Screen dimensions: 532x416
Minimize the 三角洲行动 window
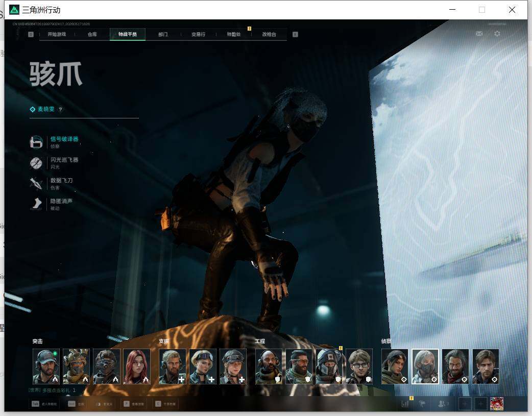click(x=452, y=10)
